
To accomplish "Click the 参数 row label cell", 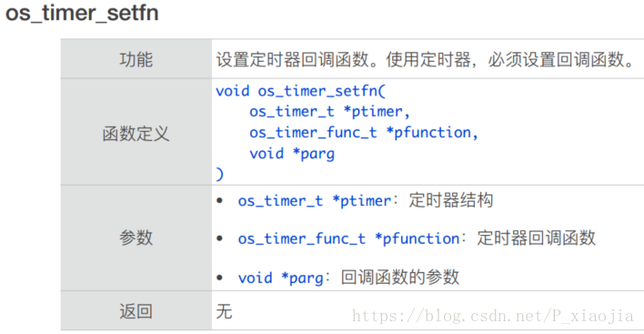I will 136,238.
